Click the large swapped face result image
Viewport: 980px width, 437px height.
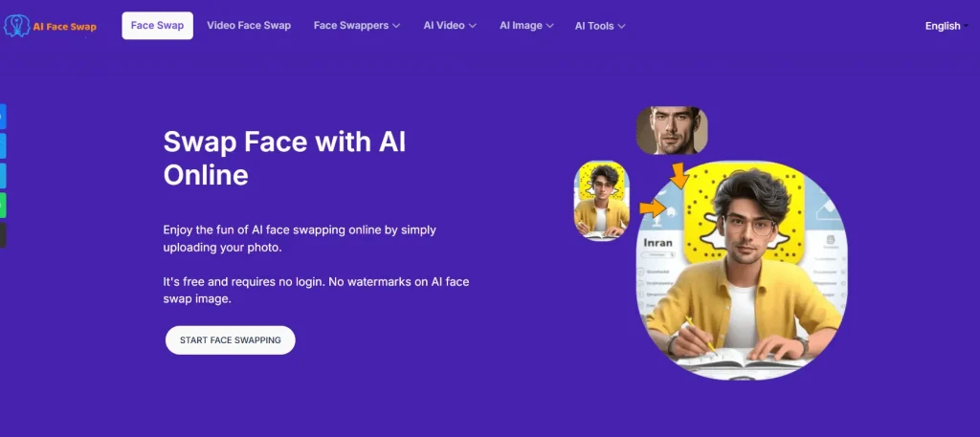(742, 271)
